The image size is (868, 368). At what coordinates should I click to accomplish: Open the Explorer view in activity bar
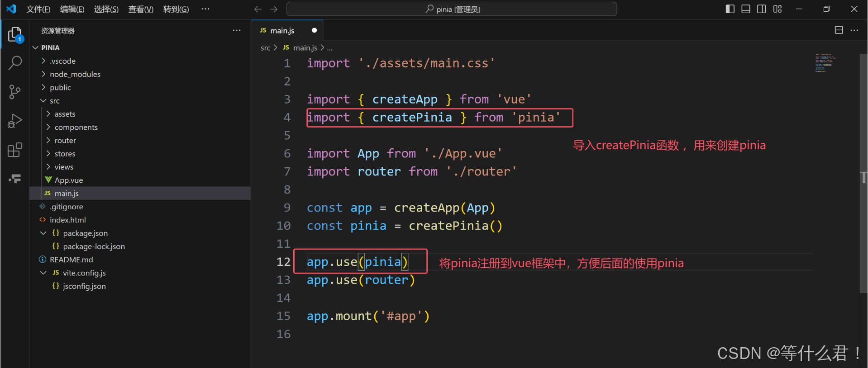(15, 34)
